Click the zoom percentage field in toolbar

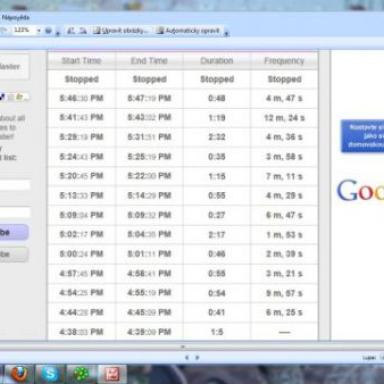point(22,30)
